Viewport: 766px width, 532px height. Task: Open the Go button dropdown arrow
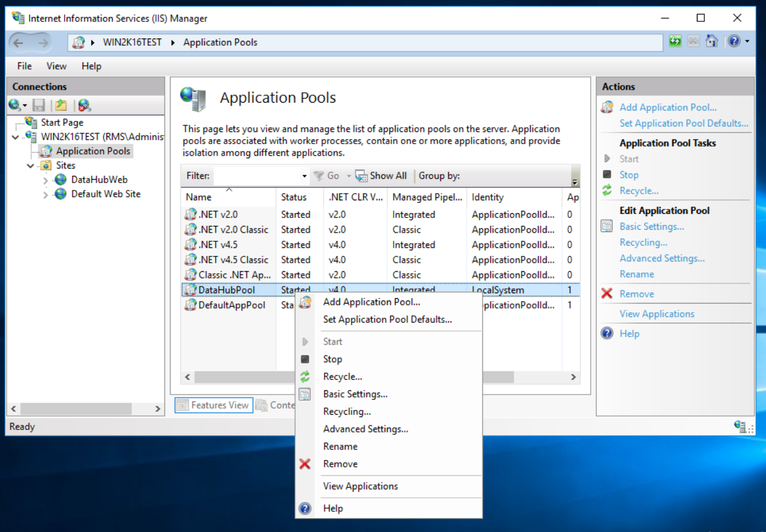(349, 176)
